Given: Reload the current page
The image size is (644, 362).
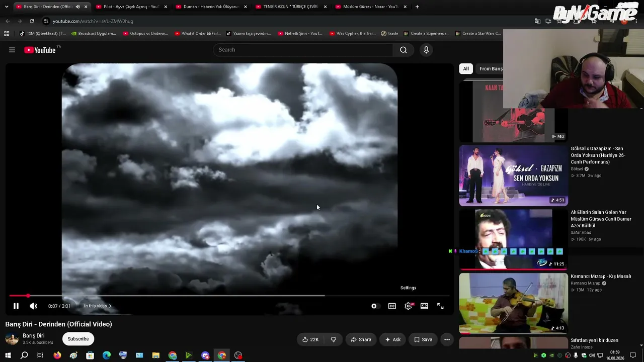Looking at the screenshot, I should 32,21.
